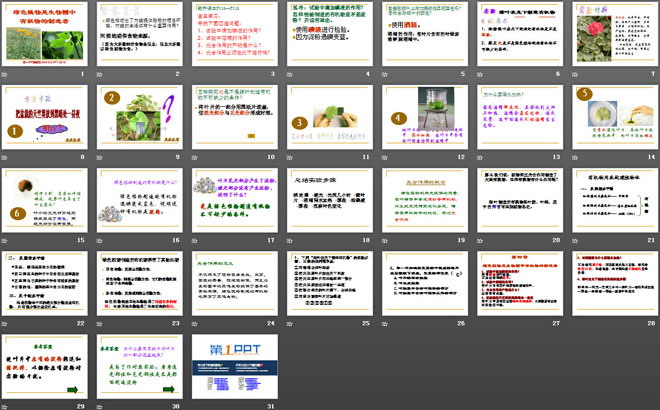
Task: Select slide 3 with the numbered questions list
Action: click(237, 35)
